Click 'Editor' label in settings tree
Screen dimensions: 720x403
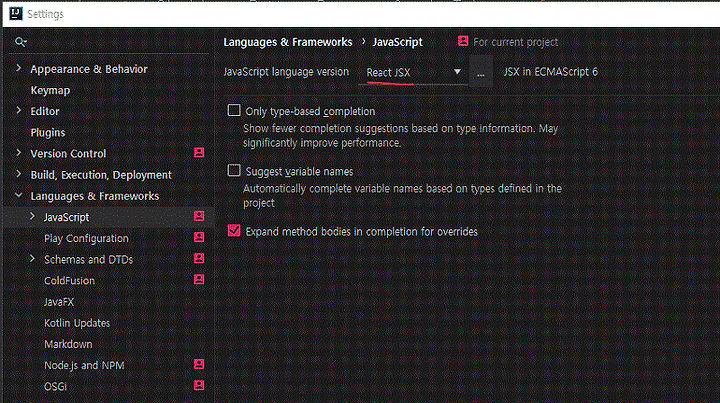point(45,111)
